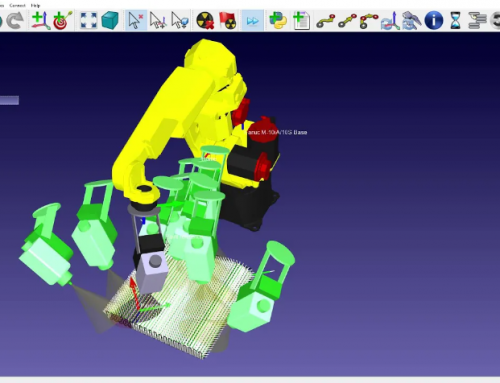Fit all objects in the view
The width and height of the screenshot is (500, 383).
pos(89,21)
